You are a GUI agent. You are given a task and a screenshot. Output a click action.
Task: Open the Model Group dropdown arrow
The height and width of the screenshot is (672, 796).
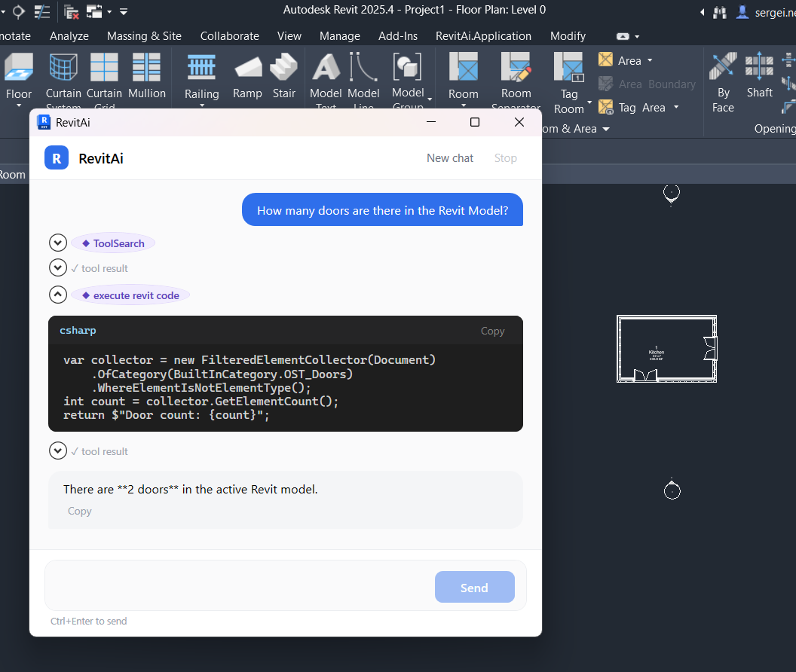click(x=430, y=100)
